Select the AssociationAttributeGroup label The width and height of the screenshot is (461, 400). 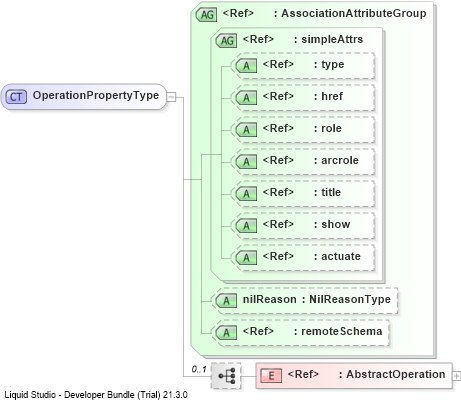[x=354, y=13]
